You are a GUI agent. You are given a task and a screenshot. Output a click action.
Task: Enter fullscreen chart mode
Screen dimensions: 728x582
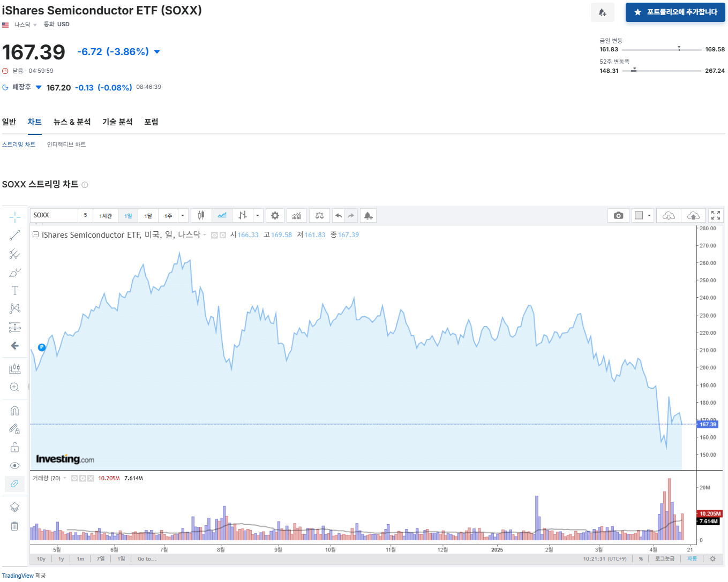715,215
